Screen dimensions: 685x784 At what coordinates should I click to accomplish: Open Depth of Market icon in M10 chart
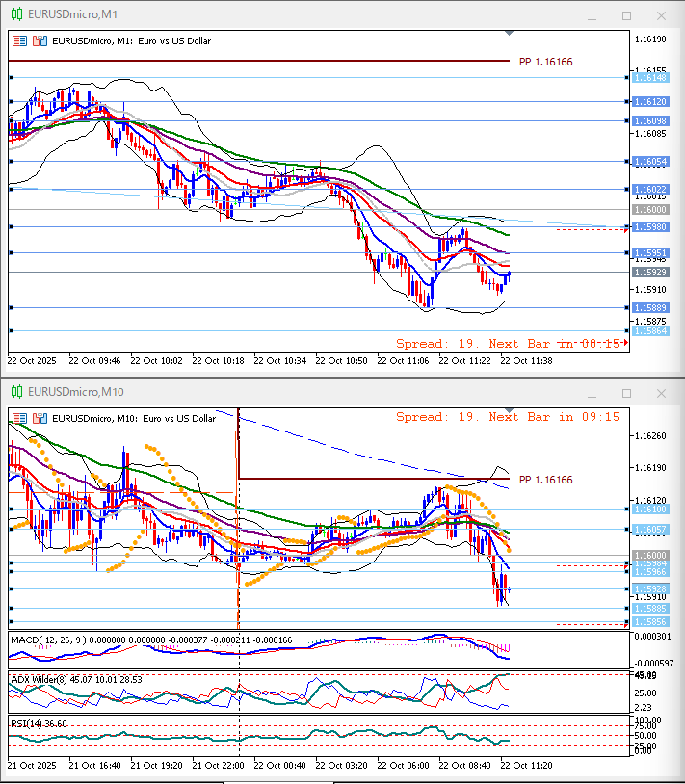(x=40, y=418)
